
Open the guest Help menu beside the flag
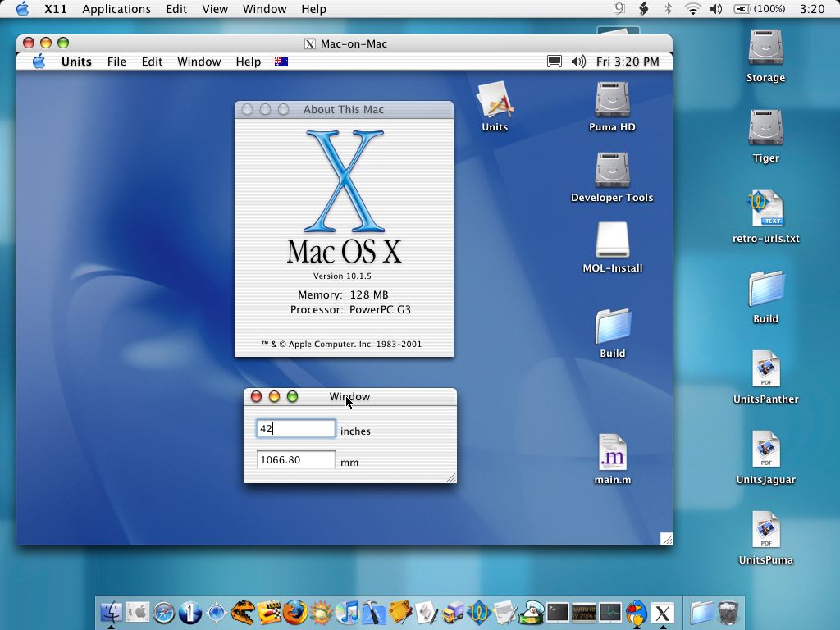click(248, 62)
